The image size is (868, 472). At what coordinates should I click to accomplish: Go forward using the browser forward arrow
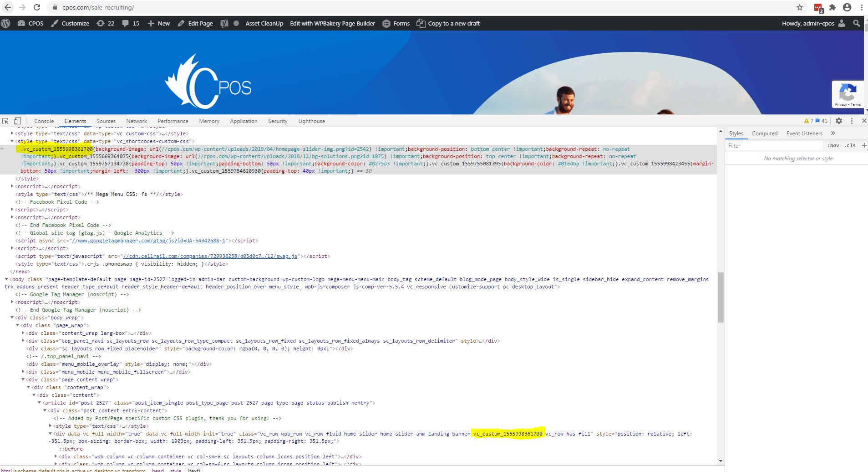pos(22,7)
